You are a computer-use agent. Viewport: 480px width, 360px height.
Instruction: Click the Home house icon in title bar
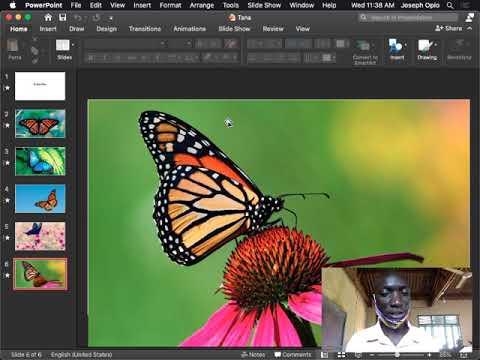(x=48, y=17)
